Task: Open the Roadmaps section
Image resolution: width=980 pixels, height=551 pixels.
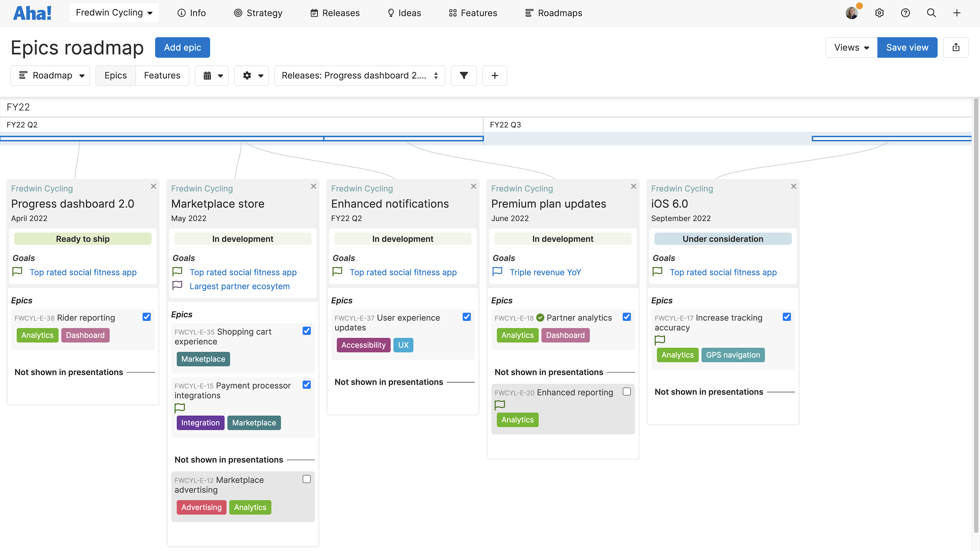Action: click(553, 12)
